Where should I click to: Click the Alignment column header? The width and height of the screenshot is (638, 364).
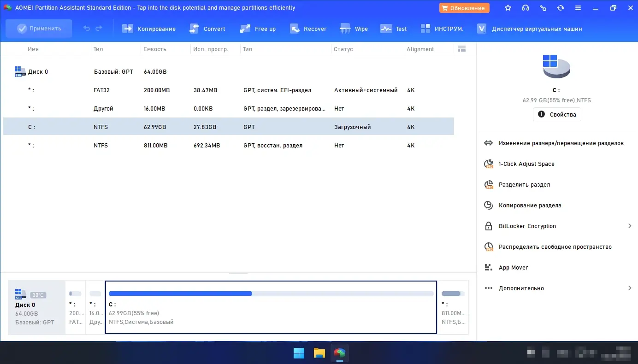click(420, 49)
